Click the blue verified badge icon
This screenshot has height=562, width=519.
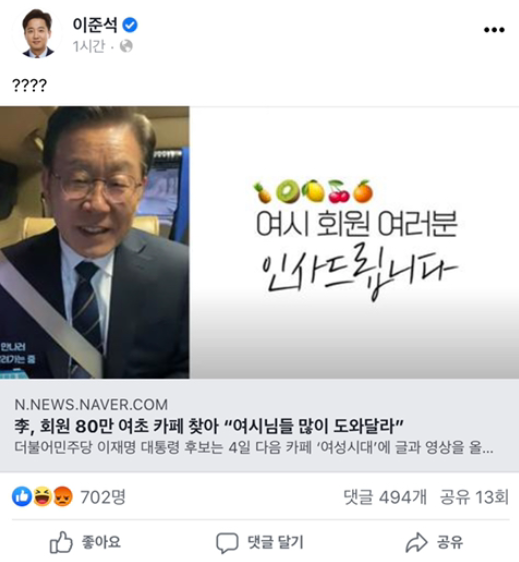pyautogui.click(x=130, y=25)
